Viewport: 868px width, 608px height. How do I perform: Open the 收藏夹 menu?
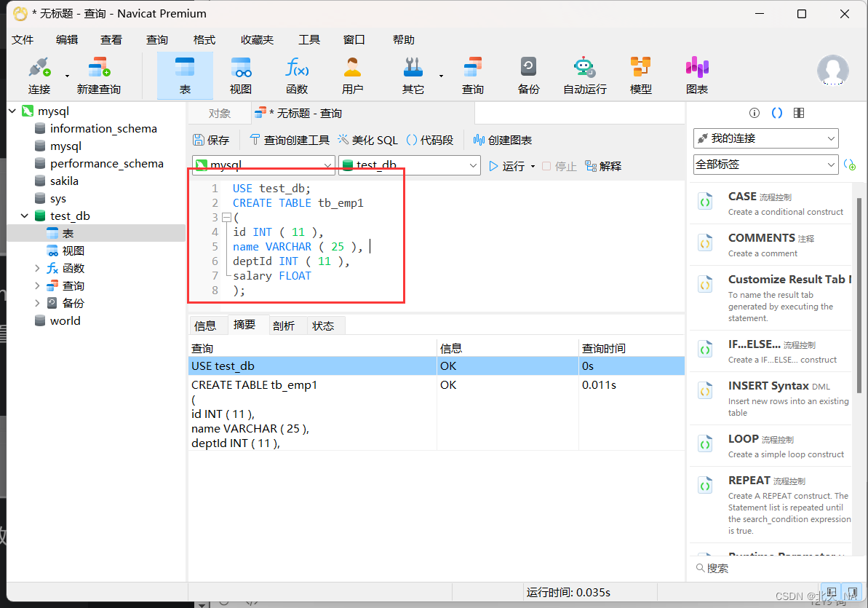tap(256, 39)
